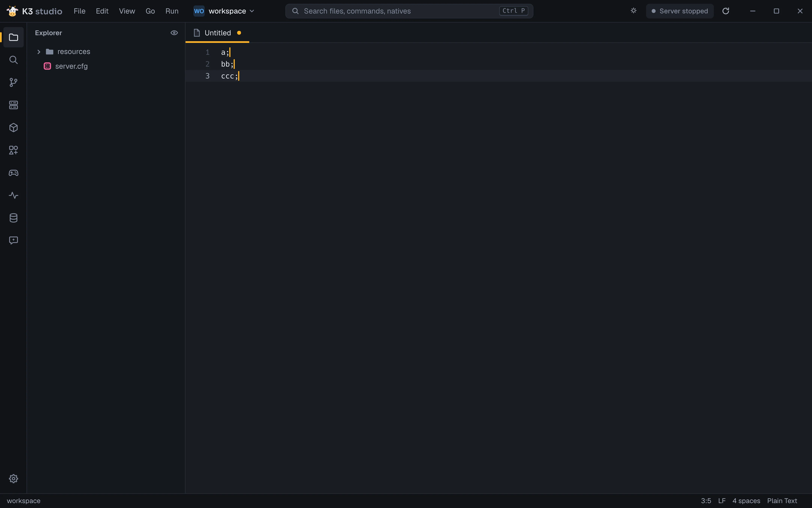
Task: Focus the Search files, commands, natives field
Action: (409, 11)
